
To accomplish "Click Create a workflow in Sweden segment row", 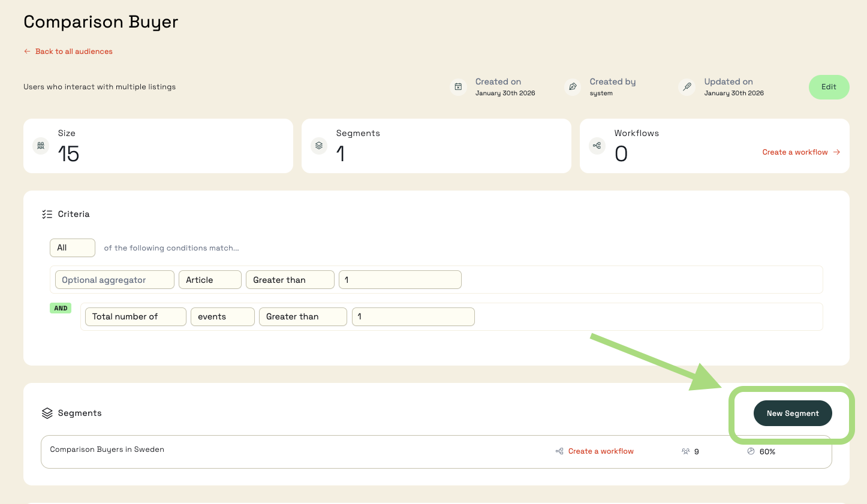I will point(601,451).
